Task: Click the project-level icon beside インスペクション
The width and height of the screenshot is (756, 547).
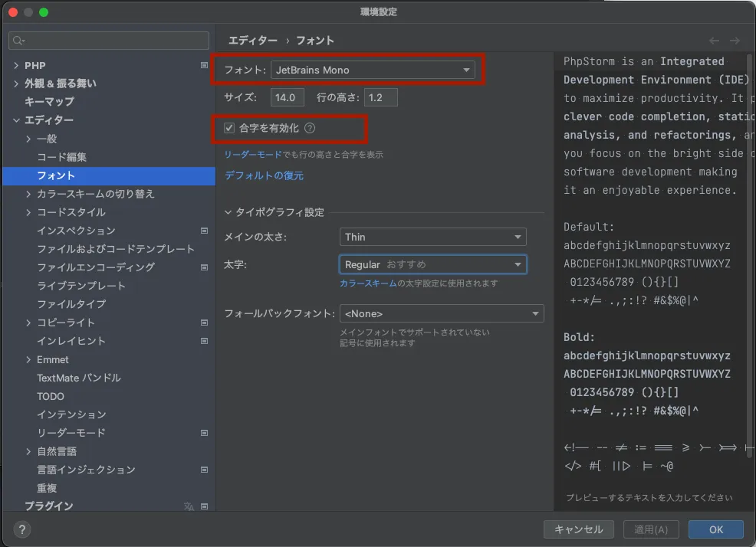Action: pos(204,231)
